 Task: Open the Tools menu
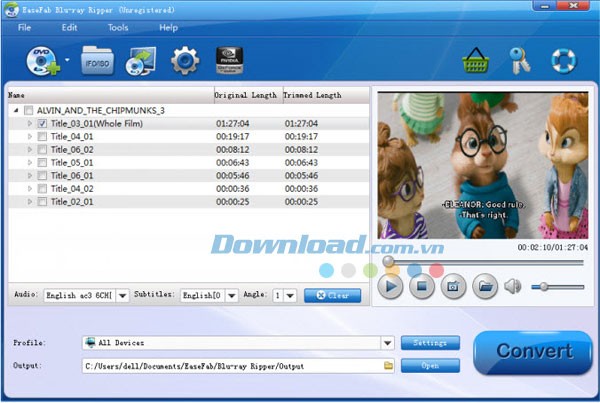[x=118, y=27]
